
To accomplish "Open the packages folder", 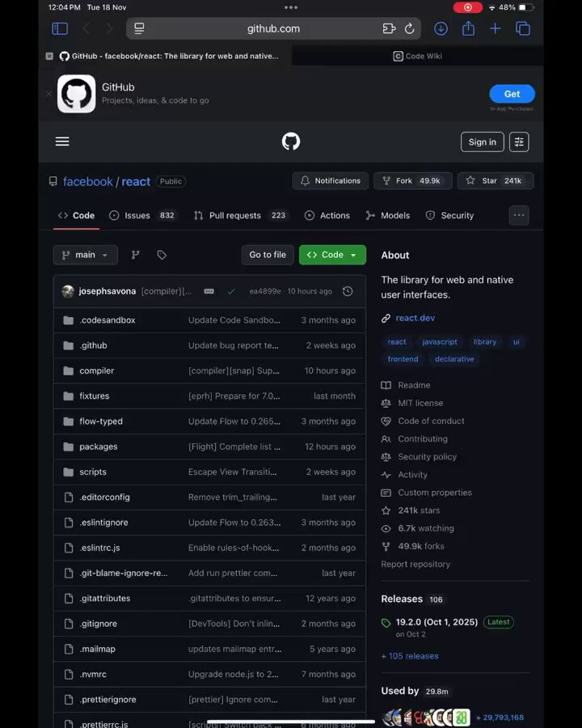I will (x=99, y=447).
